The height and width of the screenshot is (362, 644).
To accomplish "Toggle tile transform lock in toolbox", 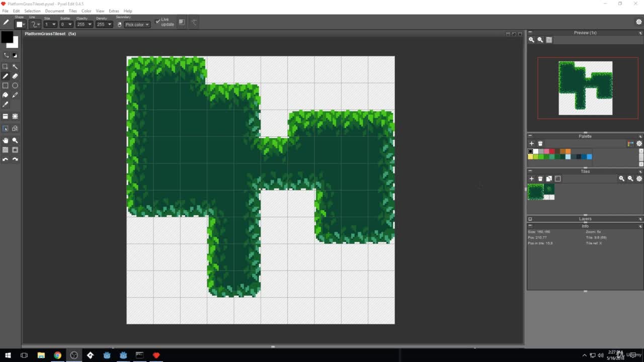I will [x=15, y=129].
